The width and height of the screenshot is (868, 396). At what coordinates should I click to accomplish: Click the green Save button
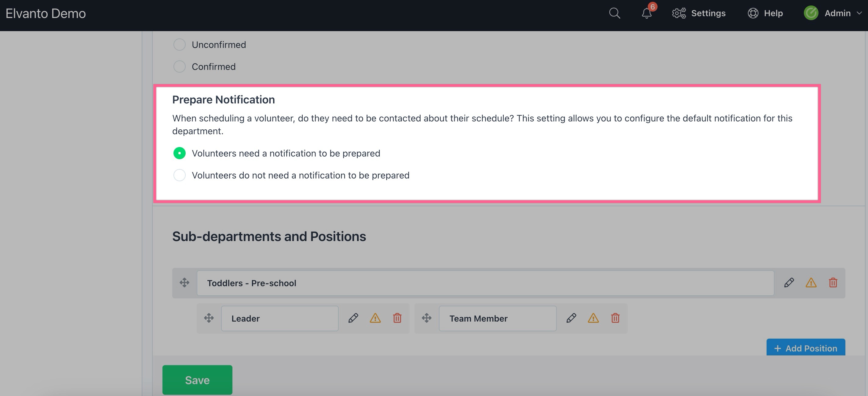[197, 380]
